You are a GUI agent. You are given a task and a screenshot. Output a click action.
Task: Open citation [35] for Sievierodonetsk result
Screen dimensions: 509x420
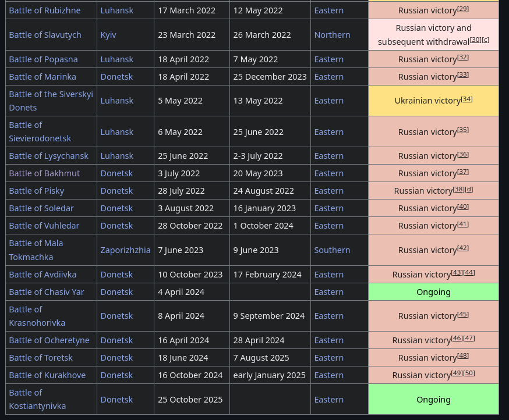click(463, 130)
